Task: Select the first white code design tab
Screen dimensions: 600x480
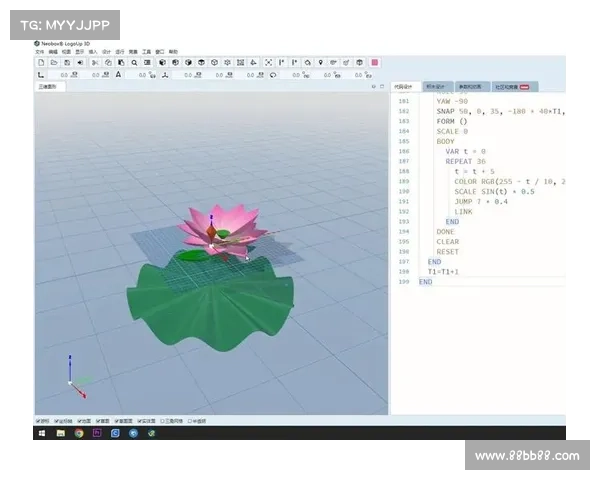Action: [x=406, y=87]
